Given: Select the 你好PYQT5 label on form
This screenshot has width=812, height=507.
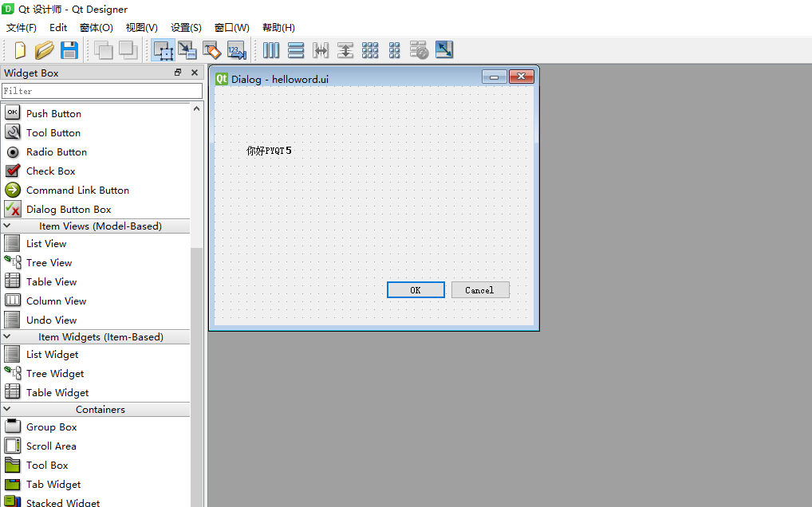Looking at the screenshot, I should tap(269, 151).
